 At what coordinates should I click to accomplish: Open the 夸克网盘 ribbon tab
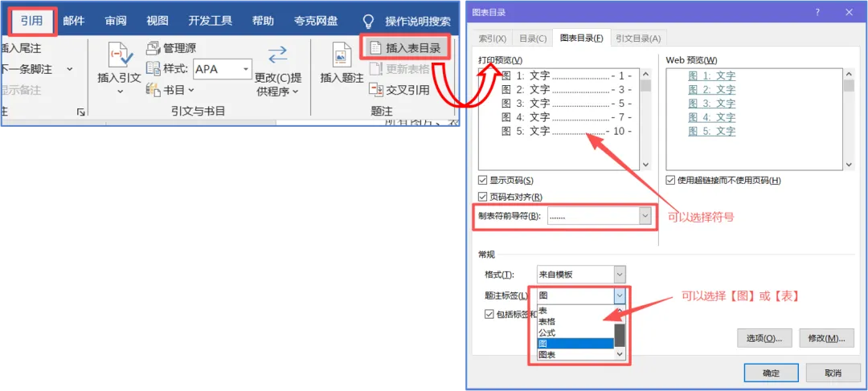pos(316,21)
